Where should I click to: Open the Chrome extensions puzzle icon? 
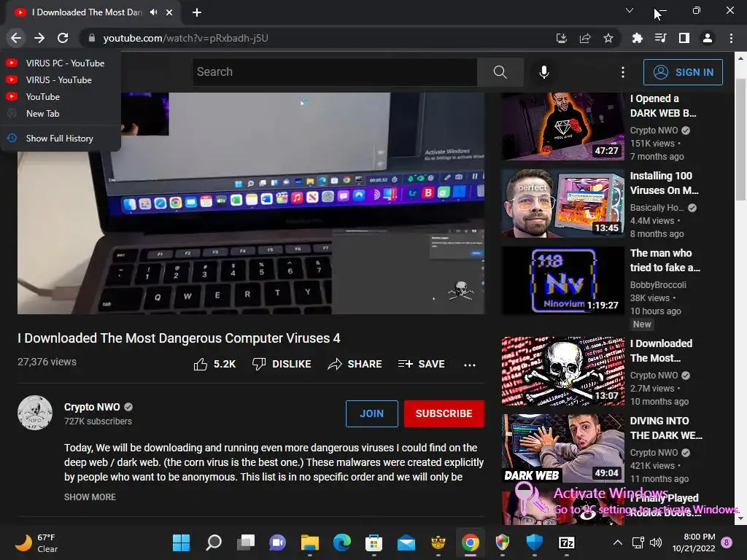[638, 38]
